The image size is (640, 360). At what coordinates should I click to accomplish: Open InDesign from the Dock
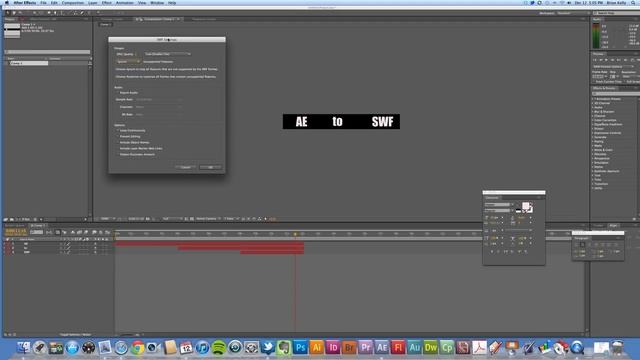click(x=333, y=347)
